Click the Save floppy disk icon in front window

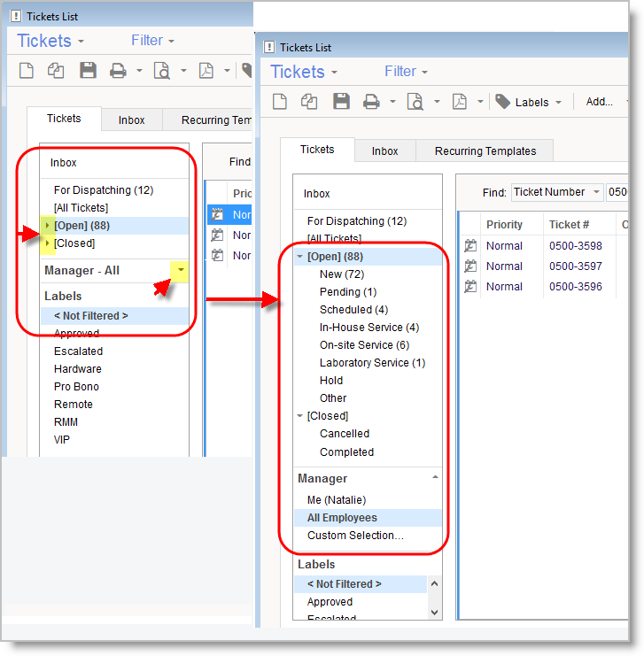click(341, 102)
